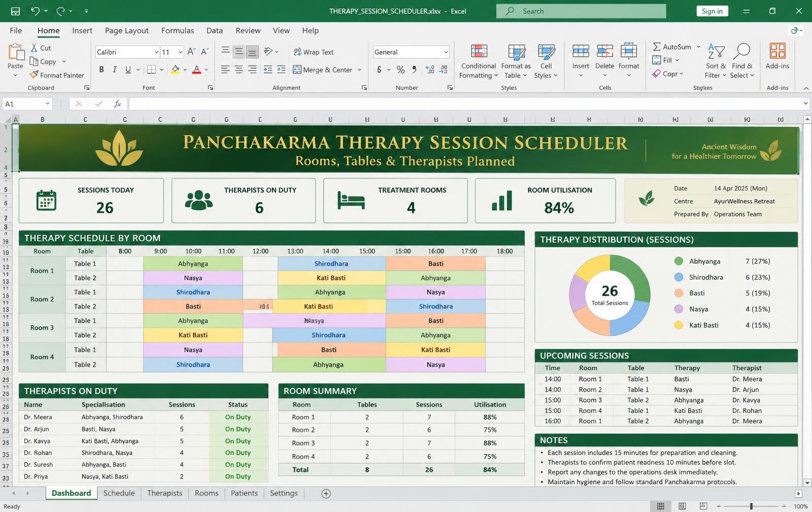Screen dimensions: 812x512
Task: Click the Fill Color paint bucket
Action: click(x=175, y=70)
